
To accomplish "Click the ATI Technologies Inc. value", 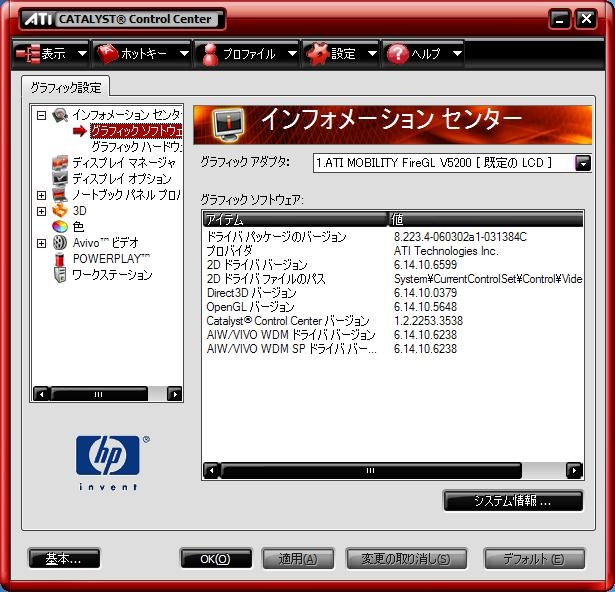I will pos(446,251).
